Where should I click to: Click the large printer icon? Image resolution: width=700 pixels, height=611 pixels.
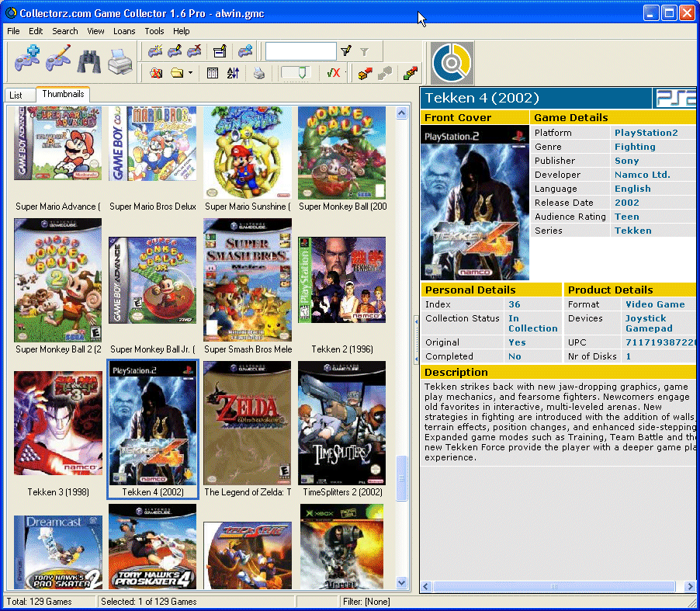click(x=120, y=61)
